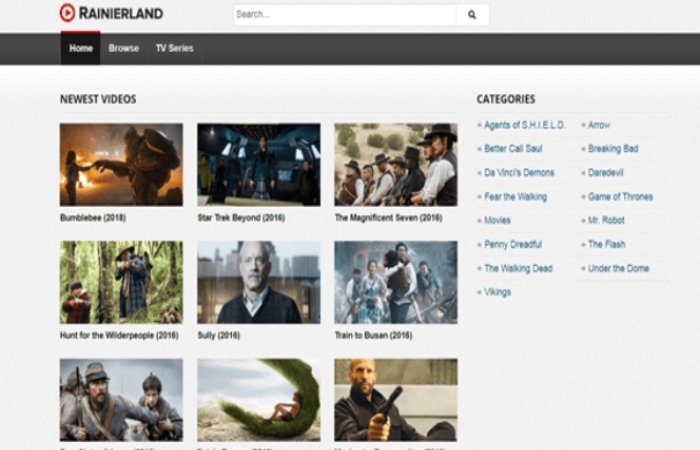Image resolution: width=700 pixels, height=450 pixels.
Task: Click Hunt for the Wilderpeople (2016) title
Action: (x=119, y=335)
